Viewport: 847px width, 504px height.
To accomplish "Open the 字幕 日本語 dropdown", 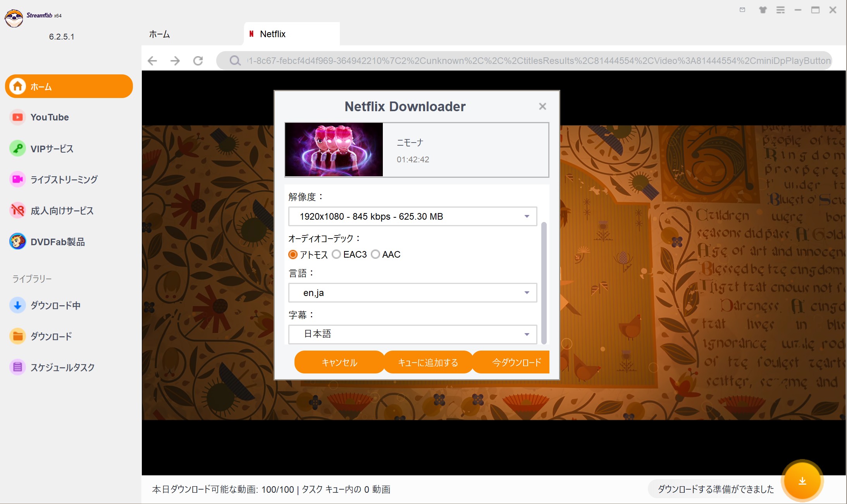I will (413, 334).
